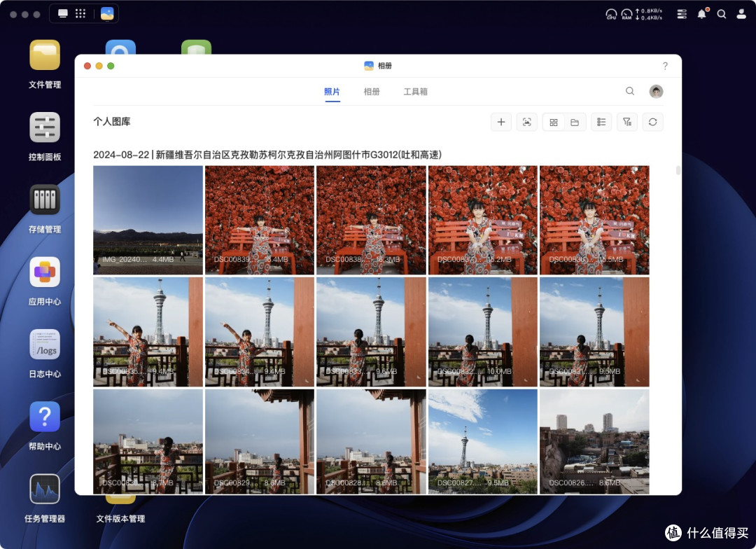Screen dimensions: 756x549
Task: Open 应用中心 desktop icon
Action: (x=45, y=272)
